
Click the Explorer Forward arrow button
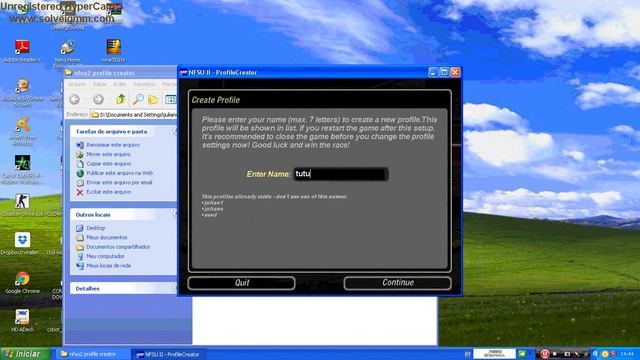tap(98, 99)
